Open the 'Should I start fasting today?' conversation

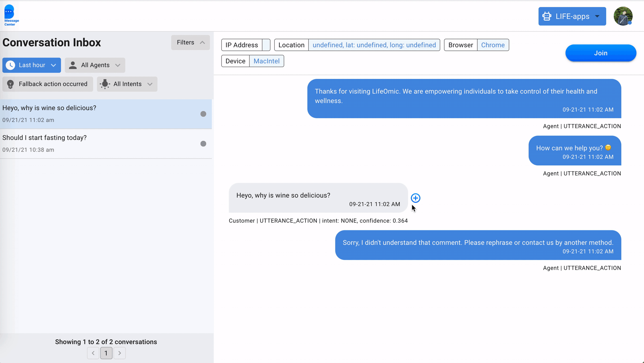106,143
